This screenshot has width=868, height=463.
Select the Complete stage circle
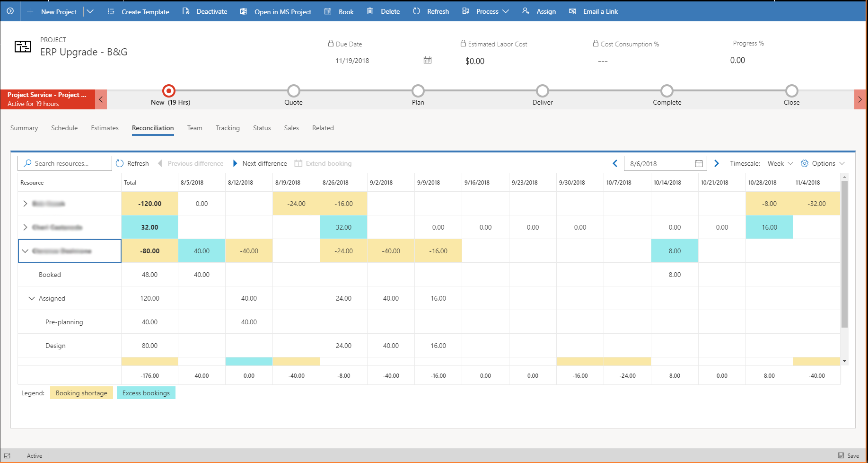[x=667, y=90]
